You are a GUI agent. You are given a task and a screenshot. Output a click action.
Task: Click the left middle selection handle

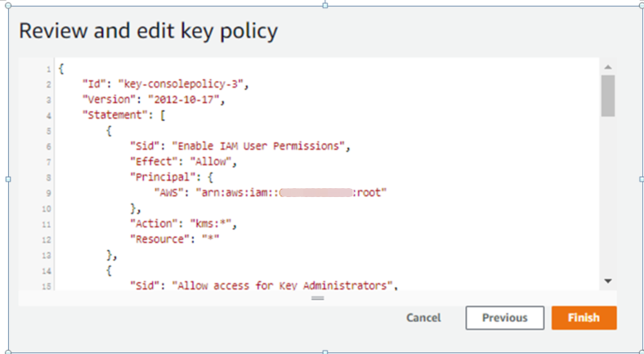pyautogui.click(x=8, y=179)
